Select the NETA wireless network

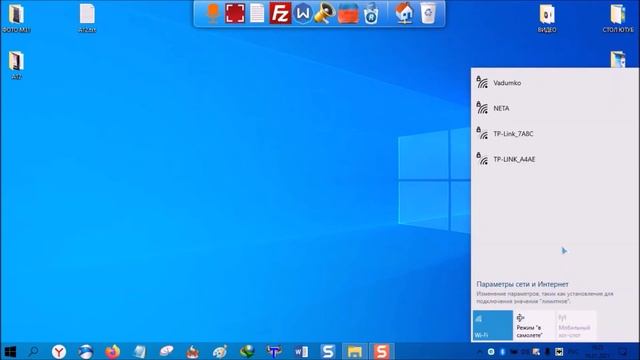coord(555,108)
